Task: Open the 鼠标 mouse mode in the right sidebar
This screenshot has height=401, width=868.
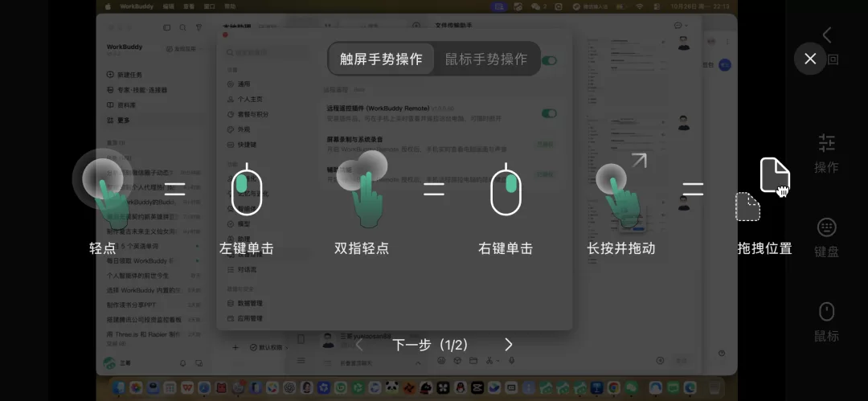Action: (x=826, y=321)
